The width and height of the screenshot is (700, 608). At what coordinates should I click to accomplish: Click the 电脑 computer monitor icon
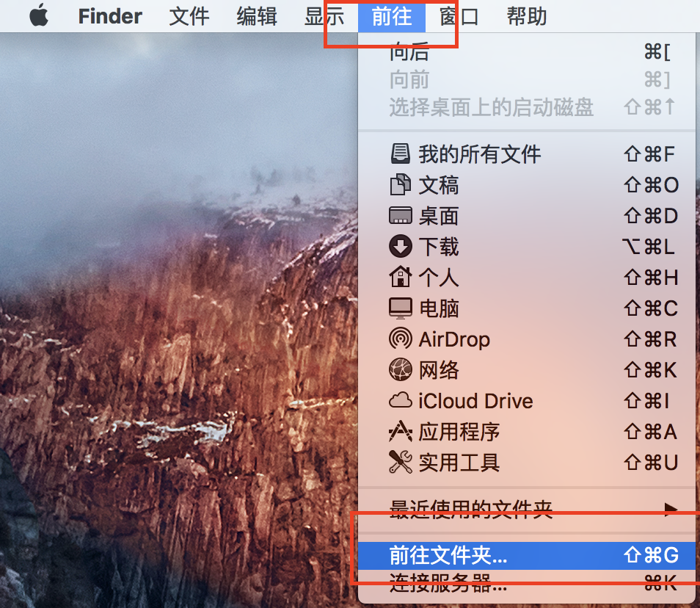[x=401, y=308]
